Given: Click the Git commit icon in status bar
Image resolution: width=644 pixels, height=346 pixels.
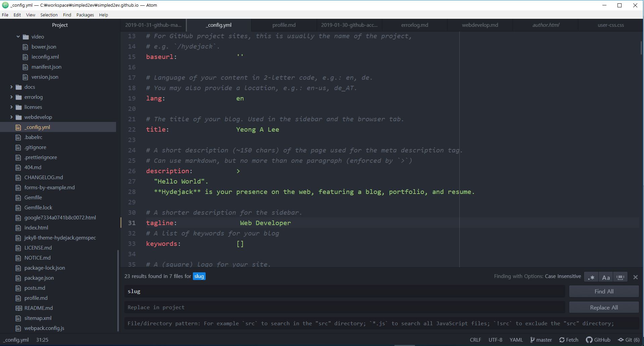Looking at the screenshot, I should coord(621,340).
